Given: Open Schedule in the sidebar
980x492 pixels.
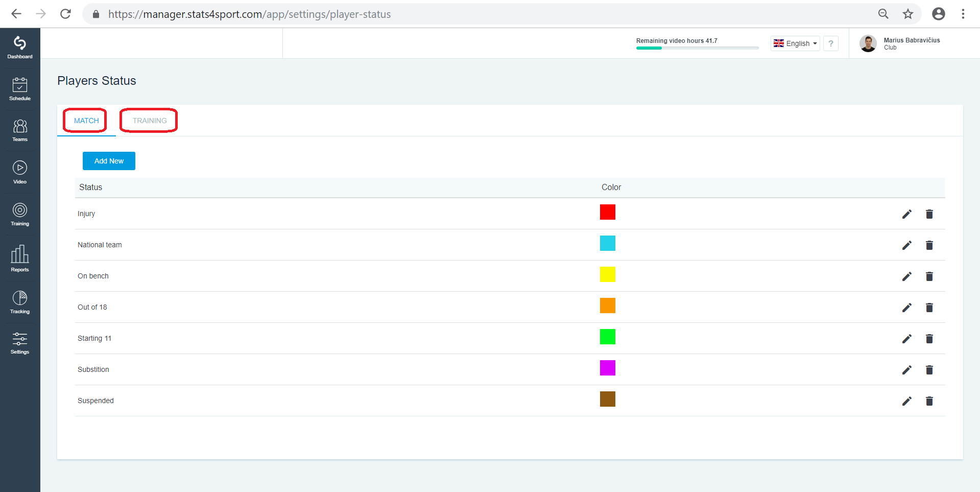Looking at the screenshot, I should pos(20,89).
